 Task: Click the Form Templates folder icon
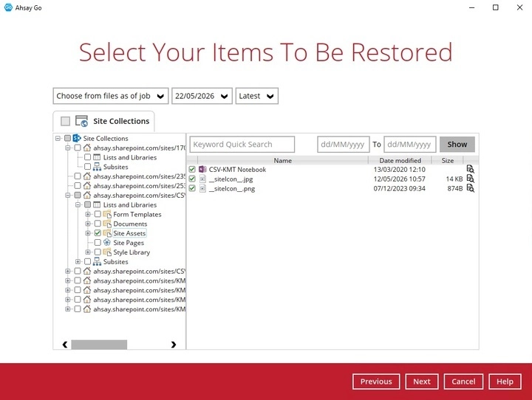107,214
